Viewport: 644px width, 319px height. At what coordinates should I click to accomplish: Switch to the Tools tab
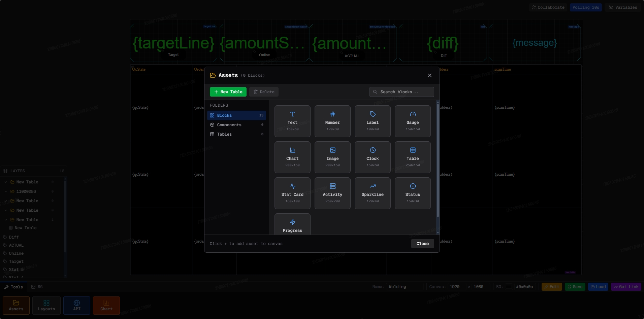[13, 287]
